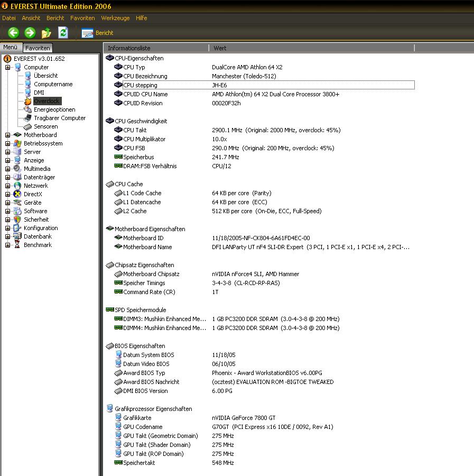This screenshot has height=476, width=474.
Task: Expand the Betriebssystem tree node
Action: [x=7, y=143]
